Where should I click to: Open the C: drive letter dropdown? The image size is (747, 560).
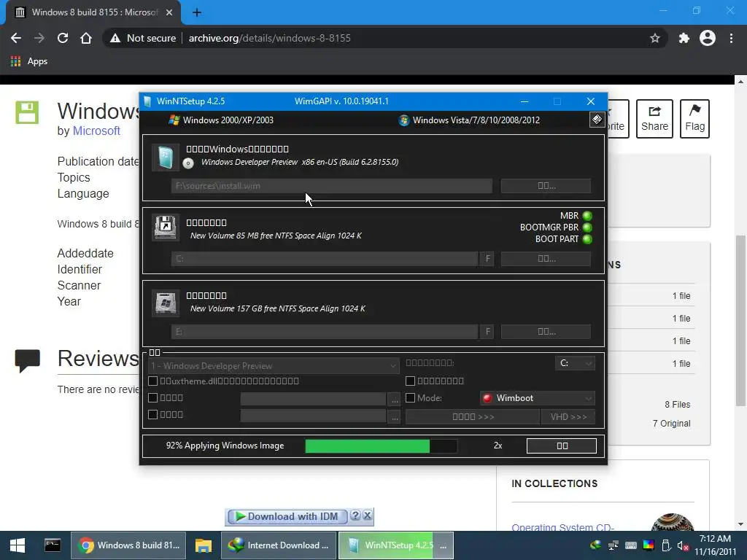(575, 363)
